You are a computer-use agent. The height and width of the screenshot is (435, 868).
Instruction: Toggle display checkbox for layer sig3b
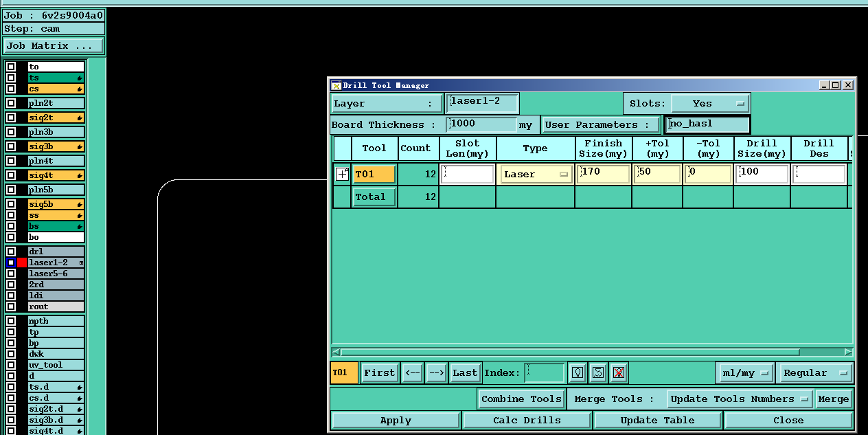click(x=11, y=146)
